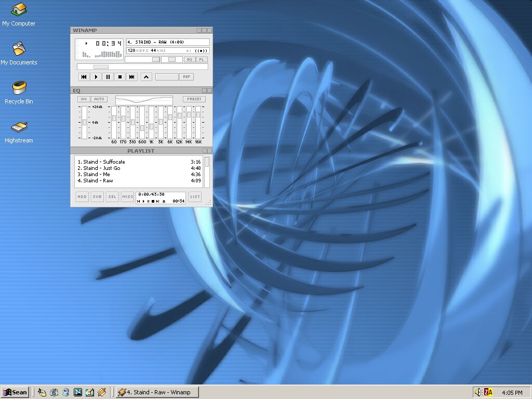Toggle the equalizer AUTO button

99,99
